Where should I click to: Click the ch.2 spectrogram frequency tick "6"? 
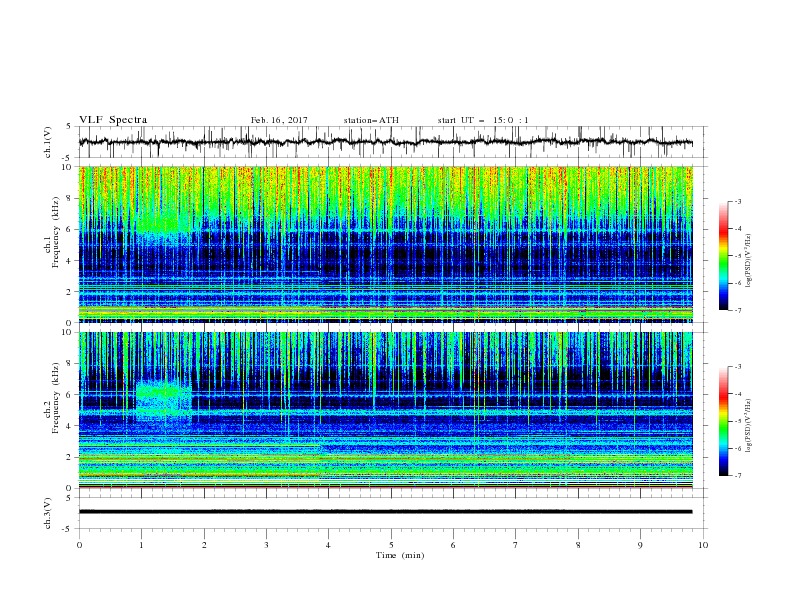(x=70, y=395)
